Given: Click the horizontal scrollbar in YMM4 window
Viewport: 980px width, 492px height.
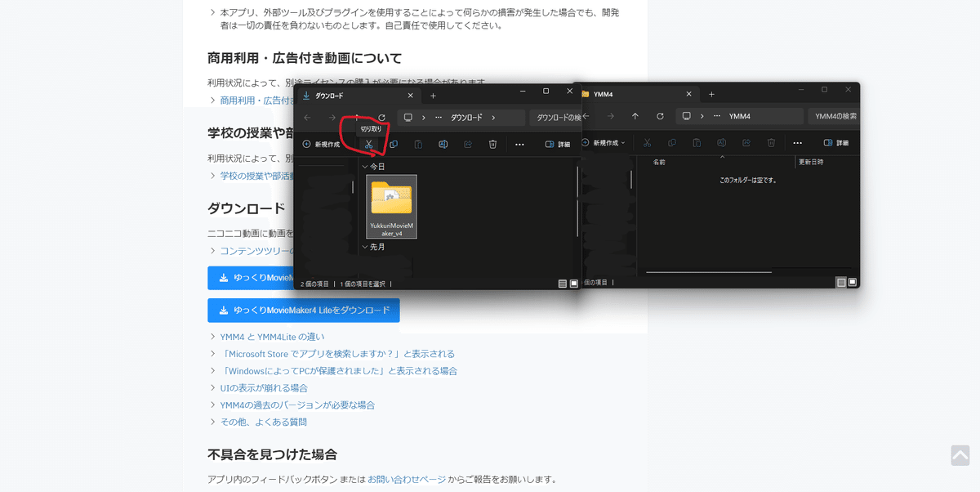Looking at the screenshot, I should [x=709, y=271].
